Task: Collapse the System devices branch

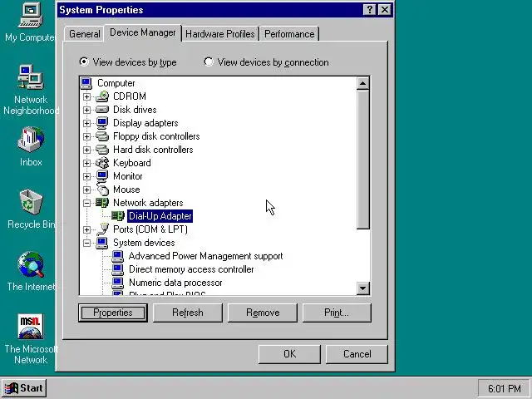Action: tap(86, 243)
